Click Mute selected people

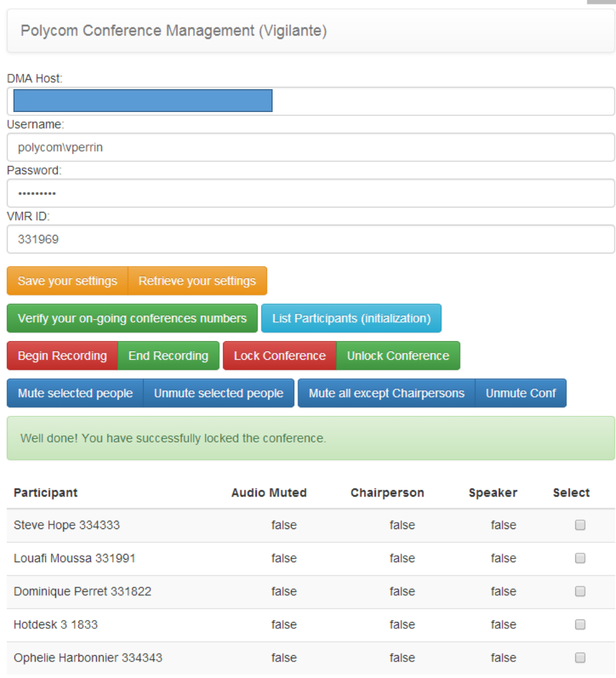pyautogui.click(x=75, y=393)
